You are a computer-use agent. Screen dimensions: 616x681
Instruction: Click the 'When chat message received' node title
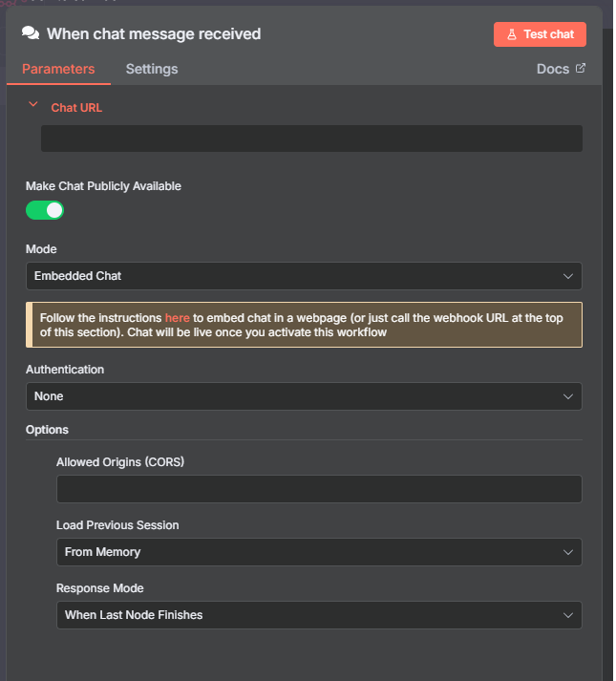(x=154, y=34)
